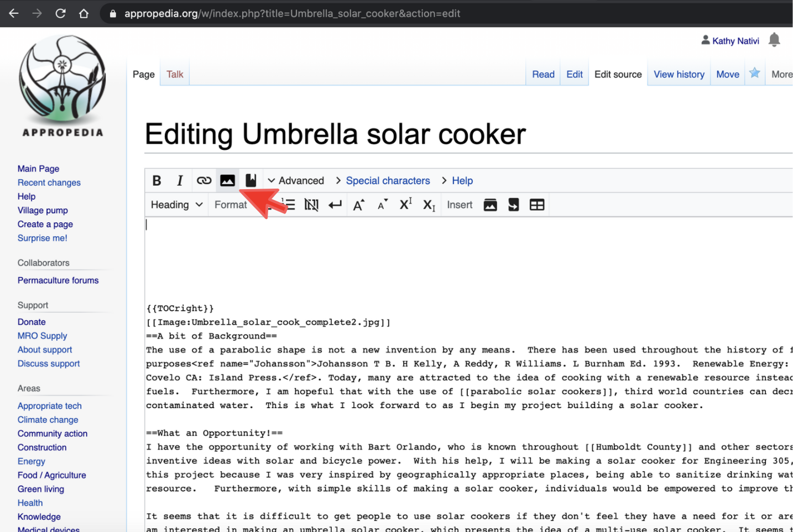This screenshot has height=532, width=793.
Task: Click the no-wiki formatting icon
Action: 311,205
